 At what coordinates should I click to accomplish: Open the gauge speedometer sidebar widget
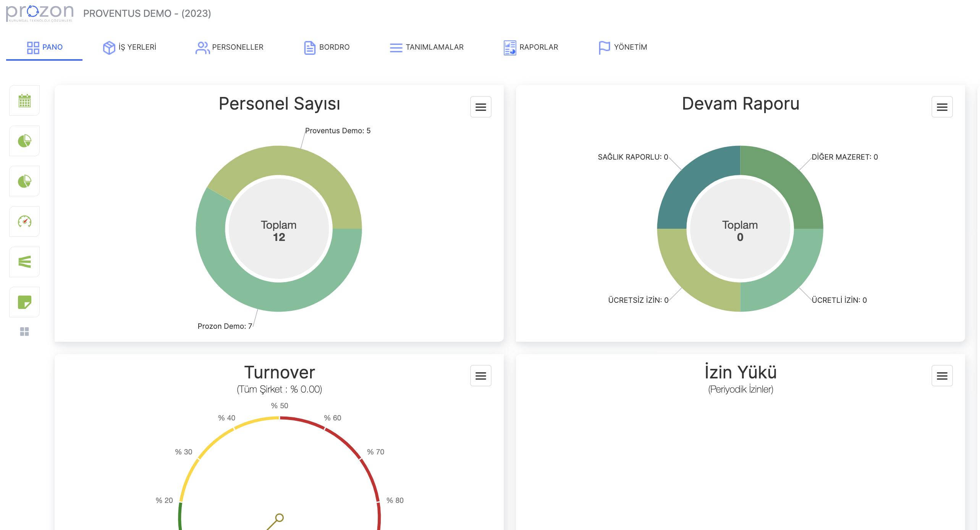(24, 221)
